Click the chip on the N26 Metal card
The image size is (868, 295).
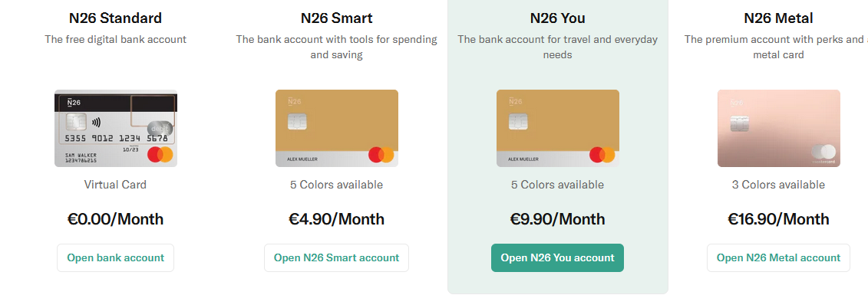[x=740, y=123]
